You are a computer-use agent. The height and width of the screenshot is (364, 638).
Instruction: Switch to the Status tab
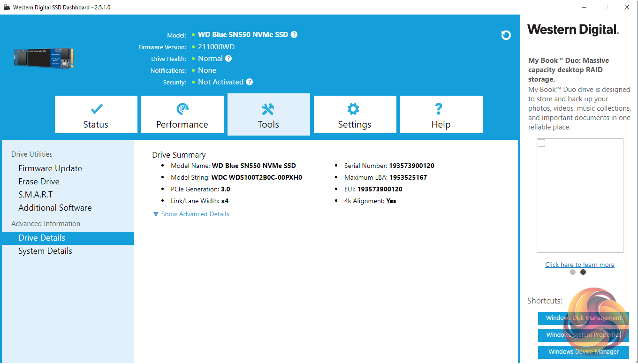point(96,114)
